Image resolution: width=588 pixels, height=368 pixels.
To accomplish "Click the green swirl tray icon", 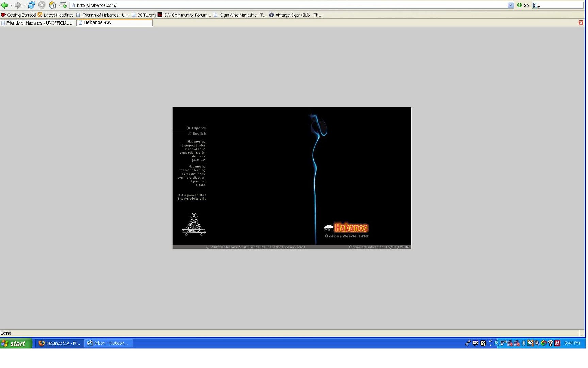I will pyautogui.click(x=544, y=343).
